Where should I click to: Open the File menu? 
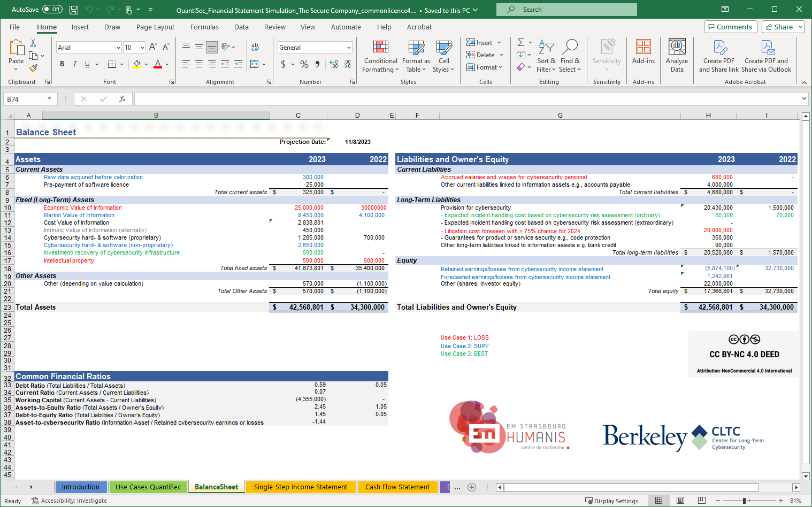point(15,27)
